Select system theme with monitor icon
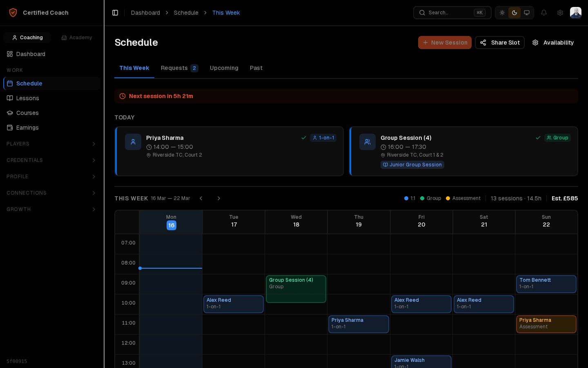The height and width of the screenshot is (368, 588). (x=527, y=13)
